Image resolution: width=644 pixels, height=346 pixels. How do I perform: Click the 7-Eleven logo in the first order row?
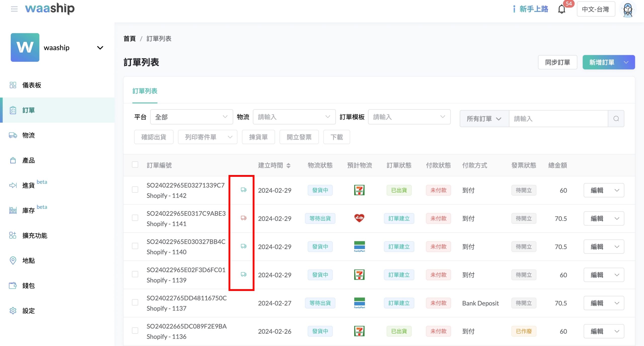coord(359,190)
